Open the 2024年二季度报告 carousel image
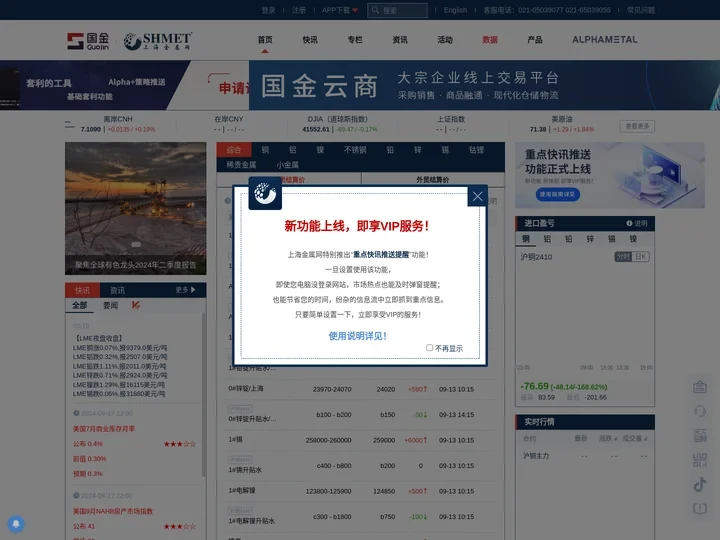Viewport: 720px width, 540px height. (135, 208)
